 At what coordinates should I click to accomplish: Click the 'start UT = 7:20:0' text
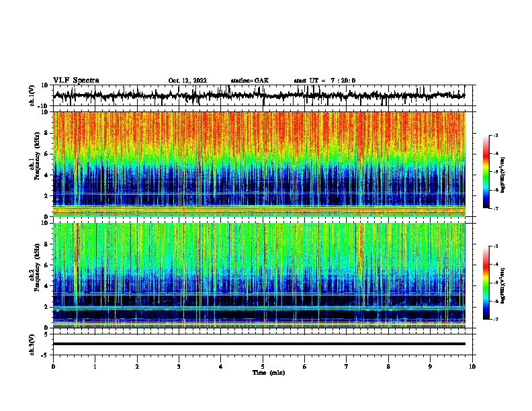pyautogui.click(x=324, y=81)
